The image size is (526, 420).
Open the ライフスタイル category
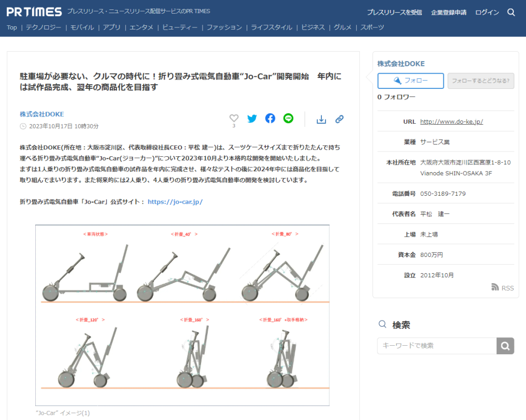click(x=272, y=27)
